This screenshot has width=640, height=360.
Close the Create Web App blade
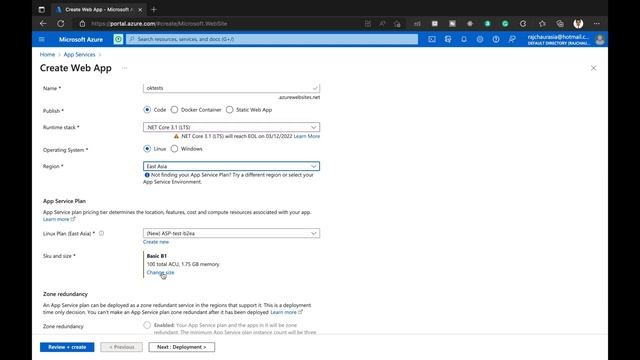593,68
